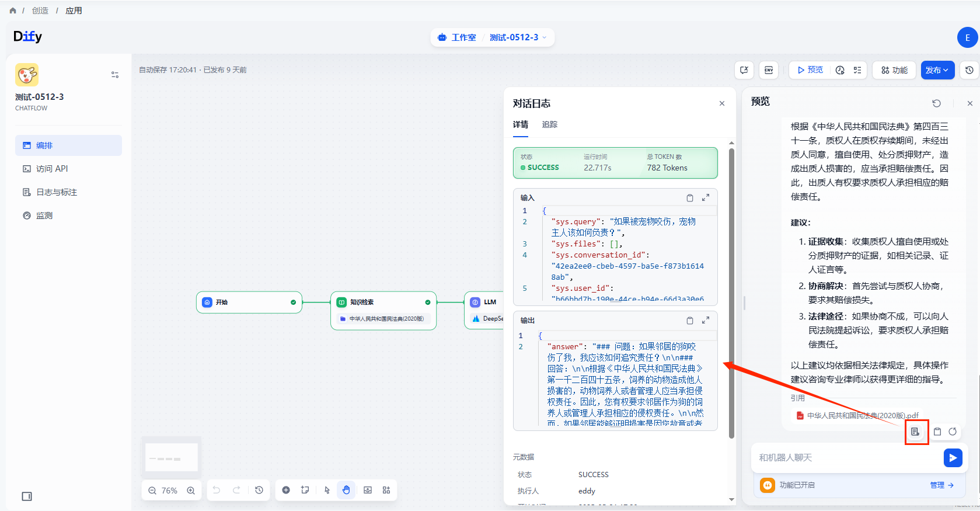Export canvas as image
Viewport: 980px width, 511px height.
368,491
